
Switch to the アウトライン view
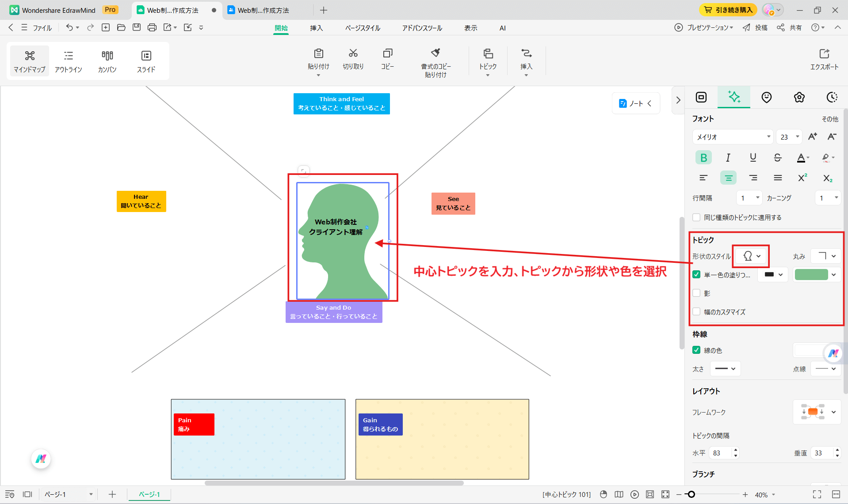click(69, 61)
